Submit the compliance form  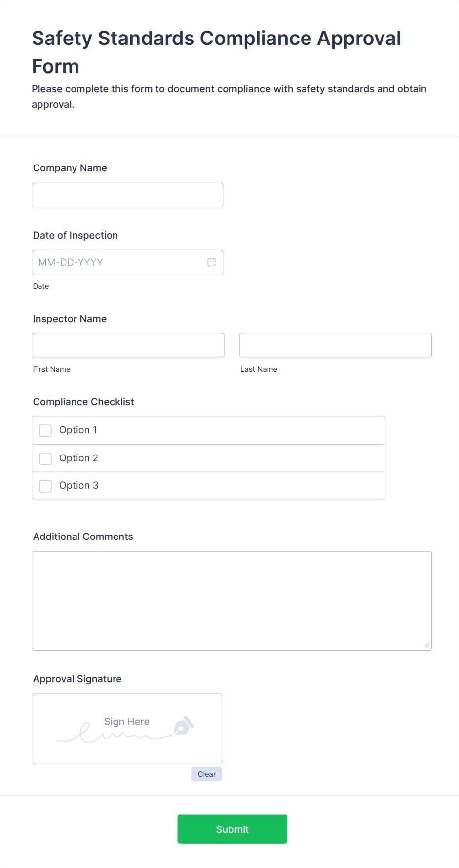232,829
